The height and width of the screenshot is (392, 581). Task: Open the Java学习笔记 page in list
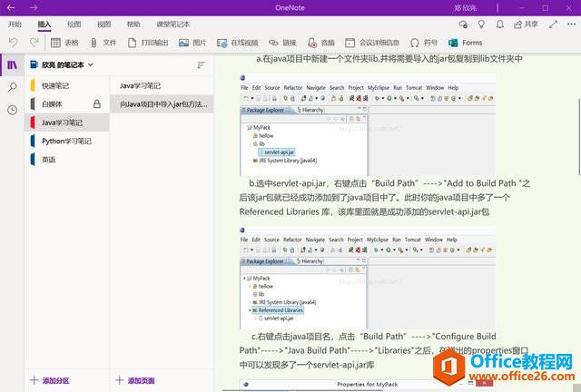pyautogui.click(x=141, y=85)
